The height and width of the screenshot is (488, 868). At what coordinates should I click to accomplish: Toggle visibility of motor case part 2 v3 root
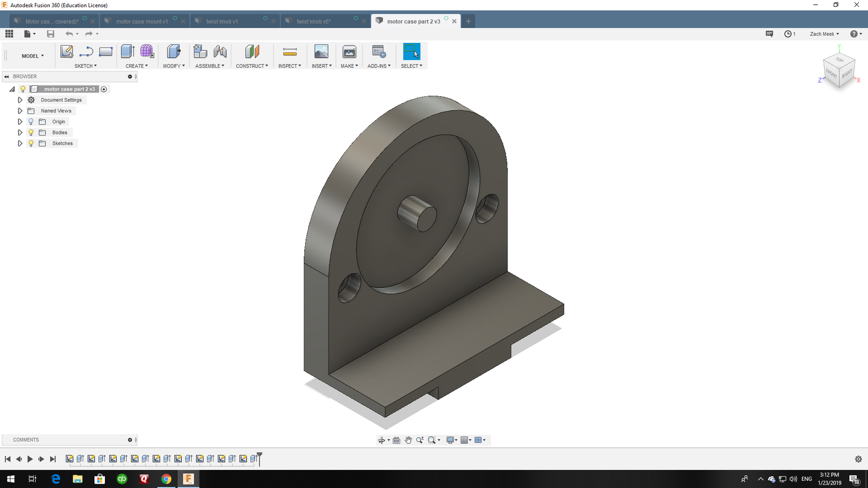pos(22,89)
